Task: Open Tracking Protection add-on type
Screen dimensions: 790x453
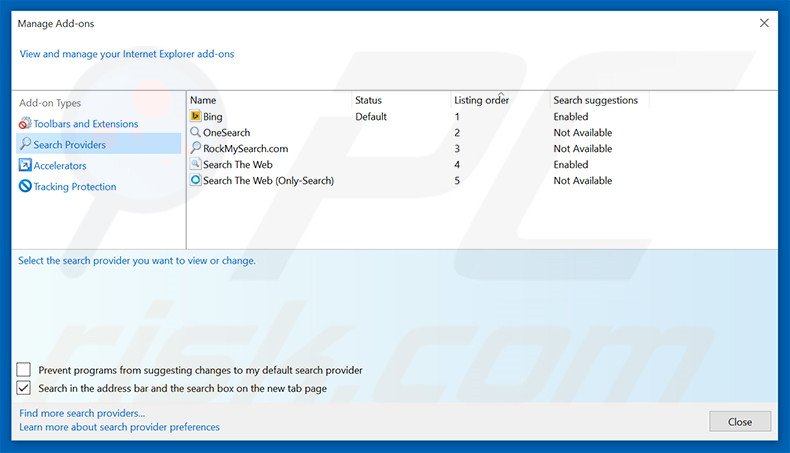Action: pos(75,186)
